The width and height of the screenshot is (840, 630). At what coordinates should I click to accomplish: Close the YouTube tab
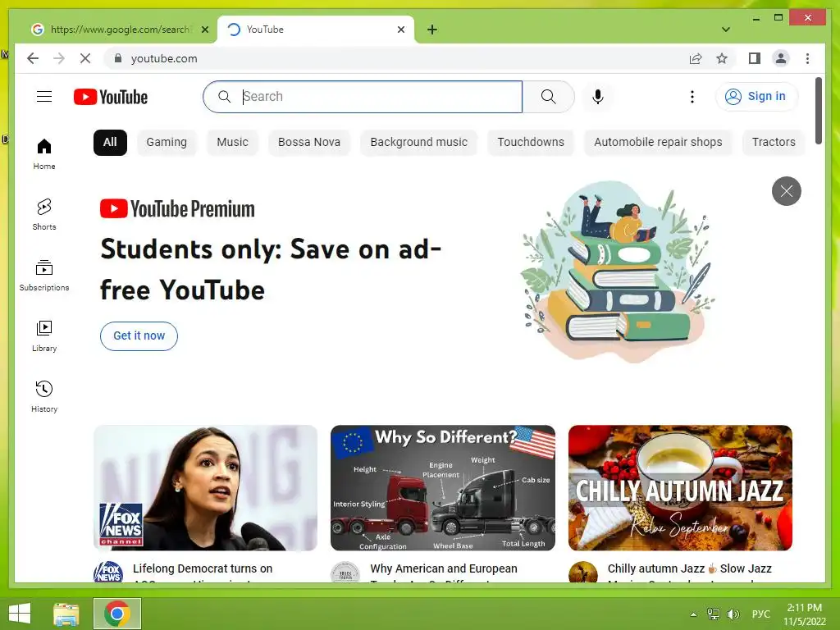[x=400, y=30]
